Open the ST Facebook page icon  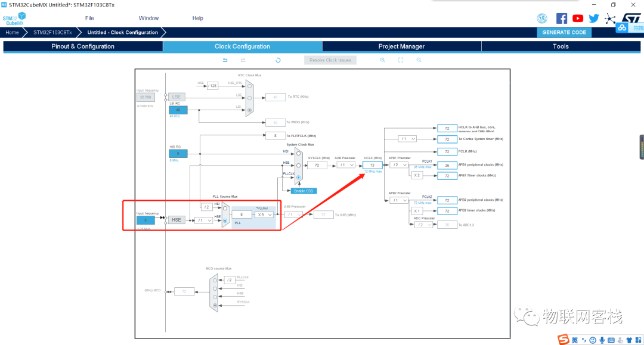562,18
